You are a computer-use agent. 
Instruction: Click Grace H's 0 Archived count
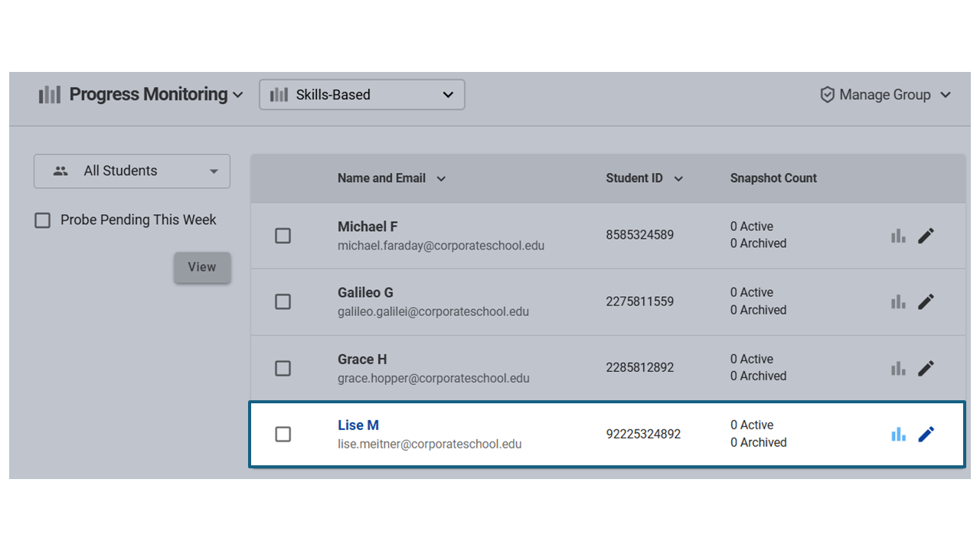tap(758, 376)
